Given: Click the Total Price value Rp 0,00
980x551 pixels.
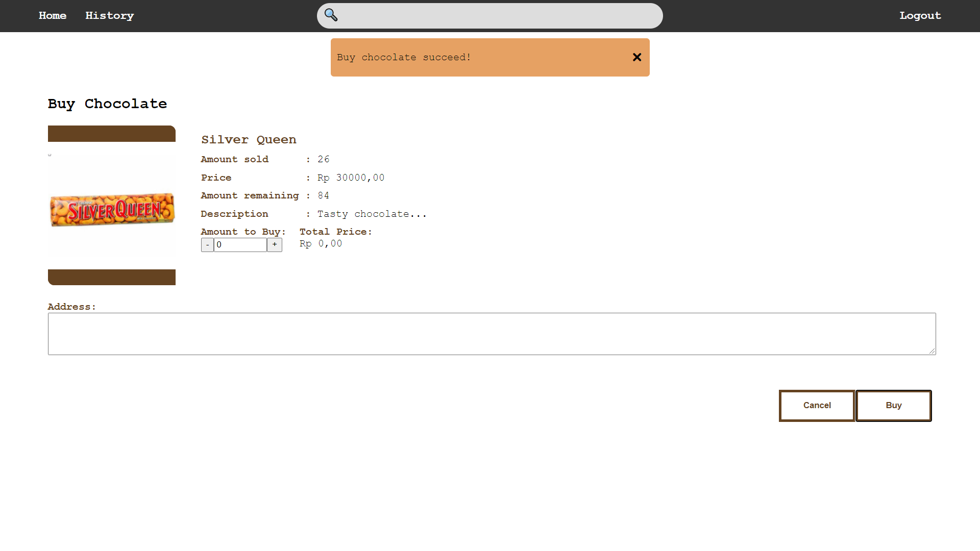Looking at the screenshot, I should tap(321, 244).
